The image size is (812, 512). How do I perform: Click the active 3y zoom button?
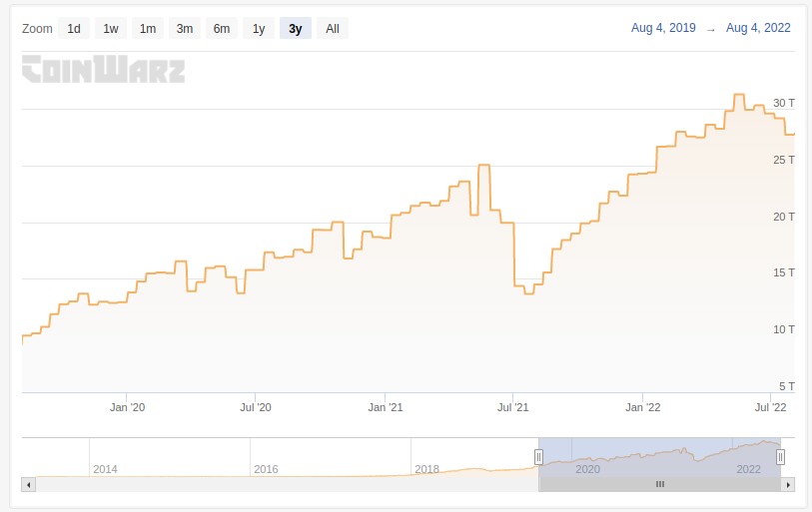coord(296,29)
